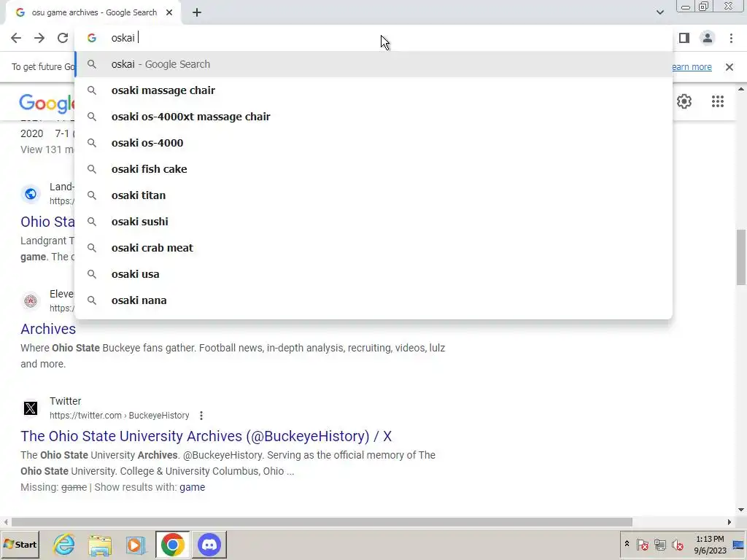Click in the address bar text field
Image resolution: width=747 pixels, height=560 pixels.
[x=374, y=38]
